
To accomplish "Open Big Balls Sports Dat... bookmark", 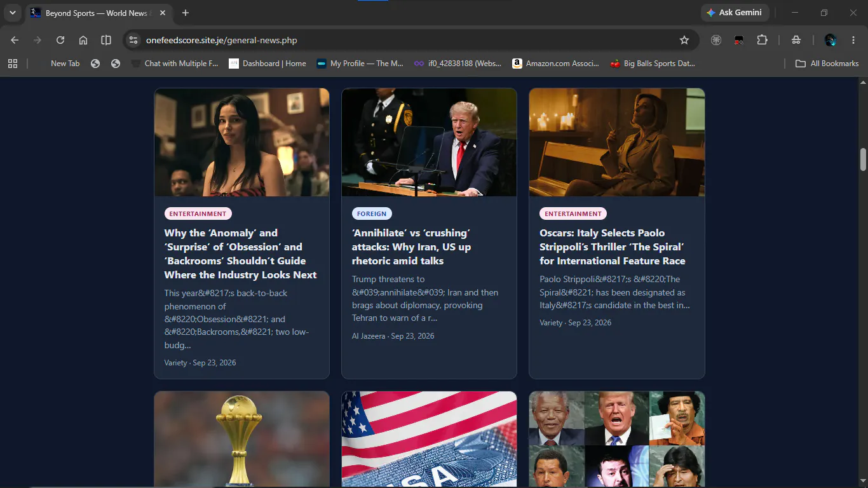I will click(653, 64).
